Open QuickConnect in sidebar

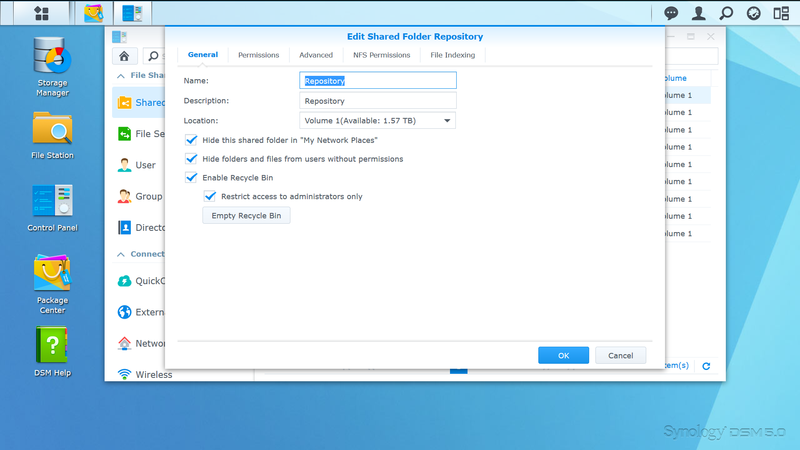coord(140,281)
